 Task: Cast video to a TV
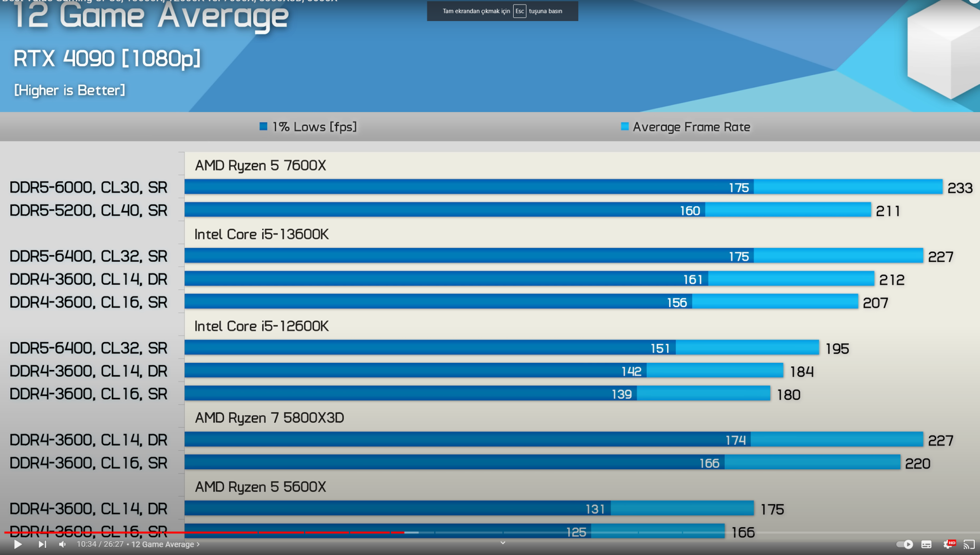click(969, 544)
